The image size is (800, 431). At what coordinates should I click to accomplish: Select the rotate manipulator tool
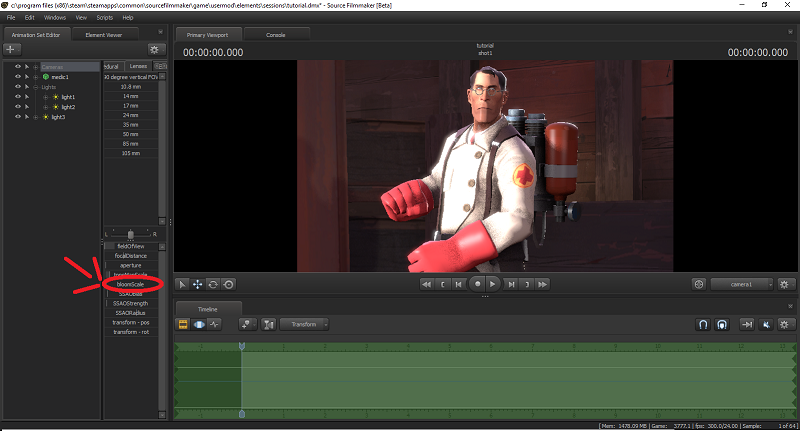point(213,284)
